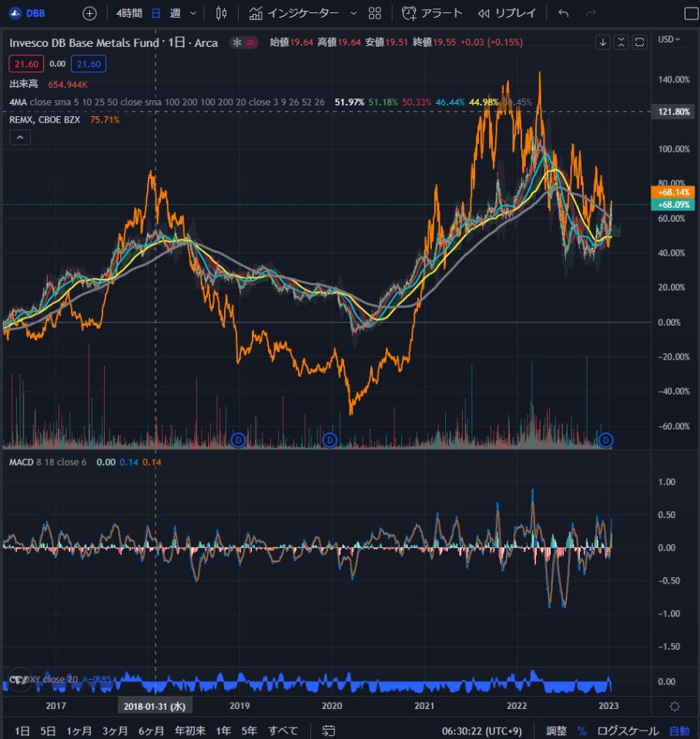700x739 pixels.
Task: Expand the time interval dropdown chevron
Action: point(193,13)
